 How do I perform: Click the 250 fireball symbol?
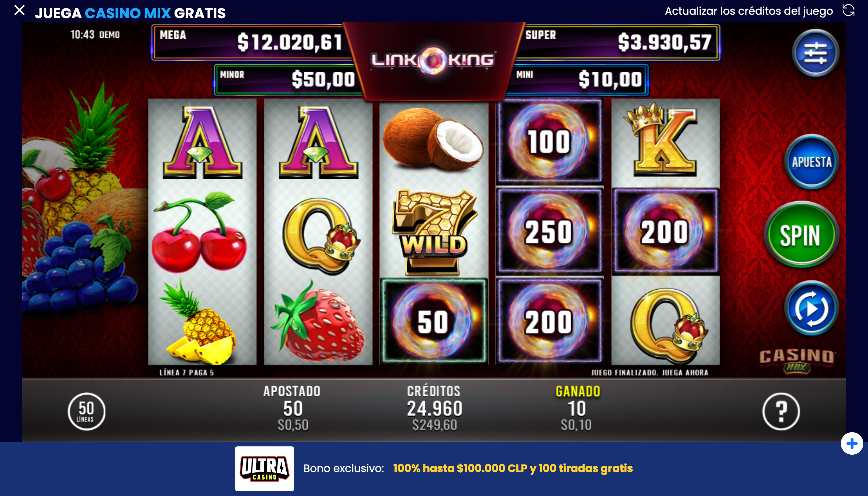(x=549, y=232)
